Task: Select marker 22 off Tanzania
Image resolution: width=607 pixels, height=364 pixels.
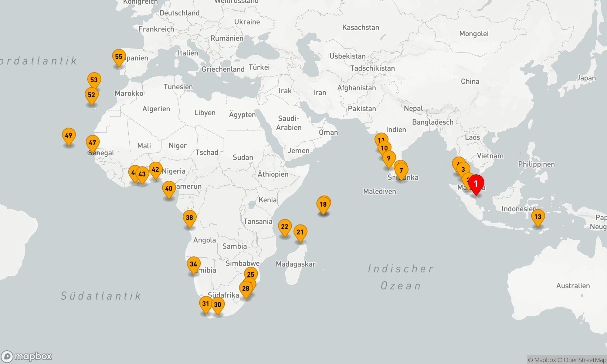Action: 285,227
